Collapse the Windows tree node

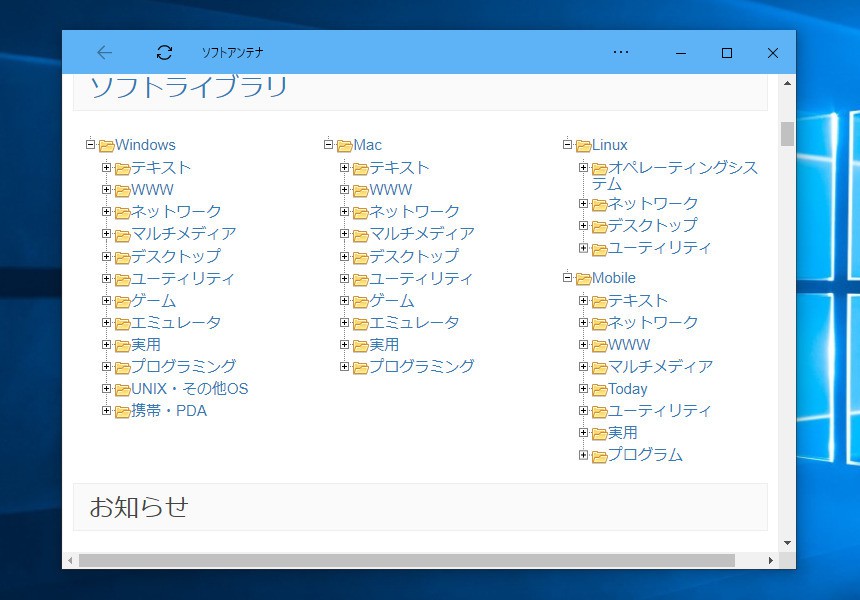coord(91,145)
